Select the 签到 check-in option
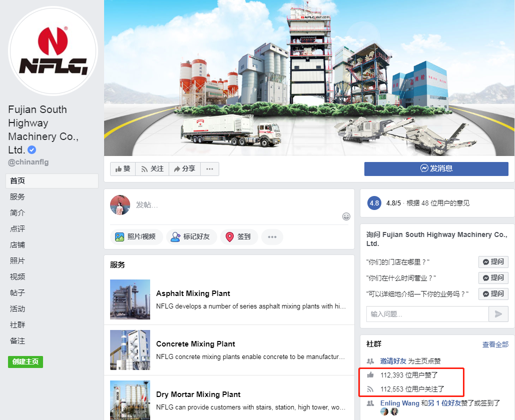Image resolution: width=515 pixels, height=420 pixels. pos(239,237)
